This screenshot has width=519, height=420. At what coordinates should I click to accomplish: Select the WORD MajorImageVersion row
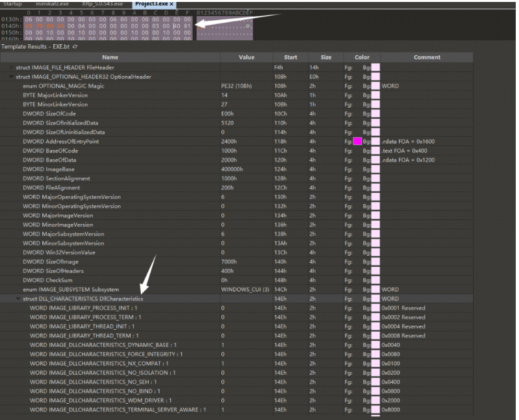point(236,216)
